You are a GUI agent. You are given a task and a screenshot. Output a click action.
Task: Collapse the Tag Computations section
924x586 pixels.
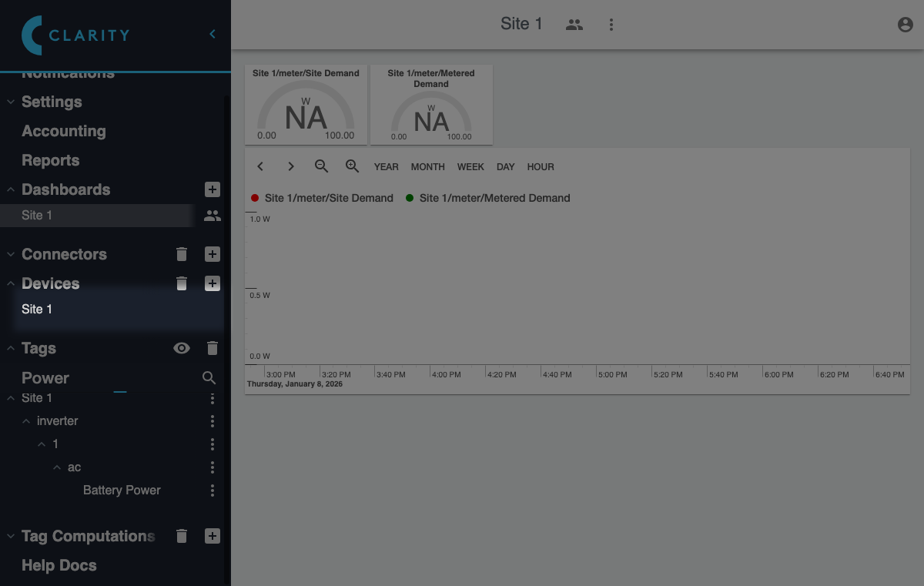pyautogui.click(x=11, y=536)
